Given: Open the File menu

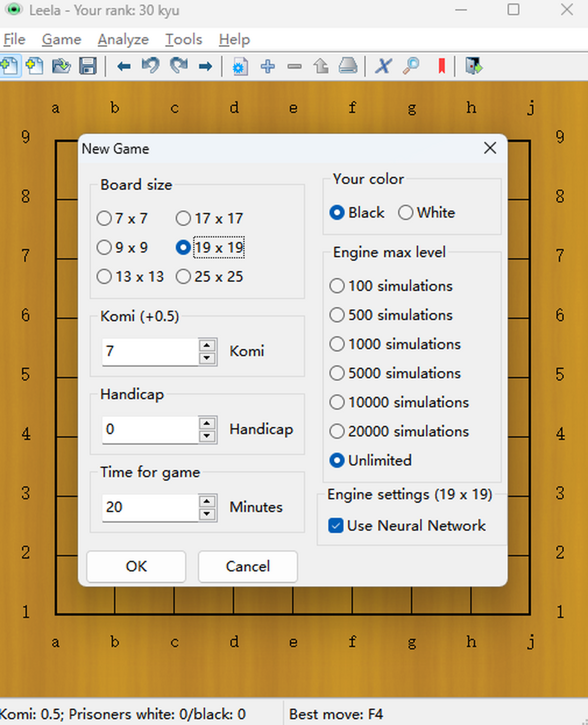Looking at the screenshot, I should click(14, 39).
